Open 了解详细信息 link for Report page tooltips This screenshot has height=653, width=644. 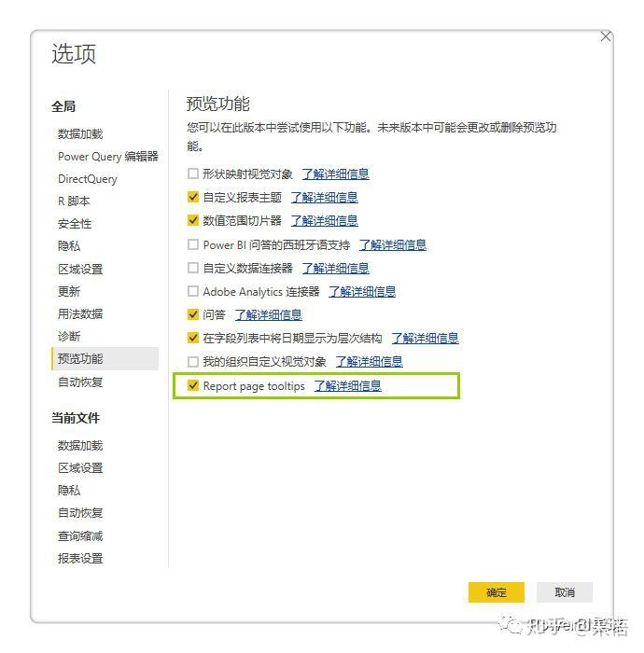click(x=347, y=385)
